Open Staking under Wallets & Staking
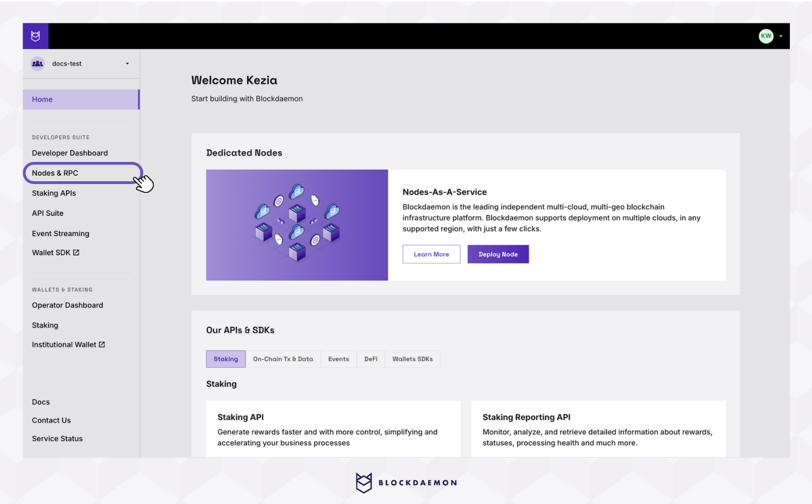The height and width of the screenshot is (504, 812). click(45, 326)
